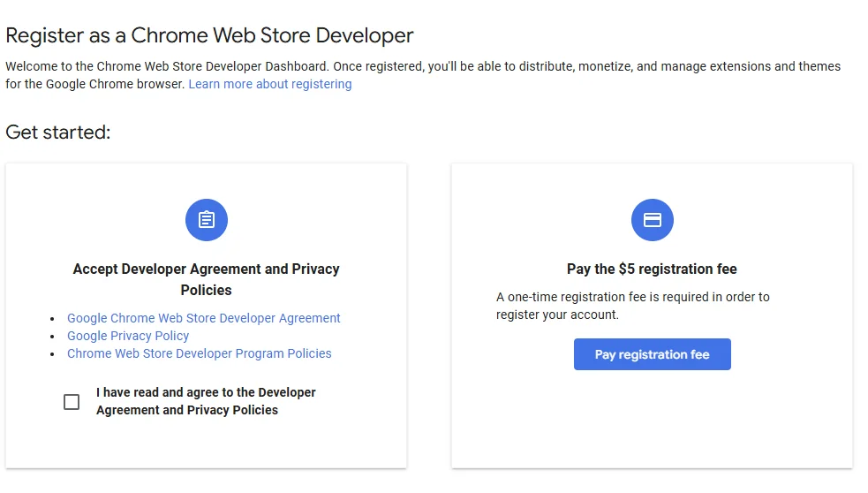Image resolution: width=868 pixels, height=493 pixels.
Task: Click the 'Pay the $5 registration fee' heading
Action: [652, 269]
